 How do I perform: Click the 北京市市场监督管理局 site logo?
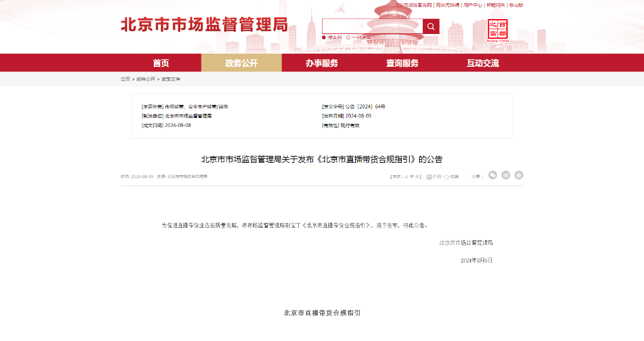pos(204,24)
